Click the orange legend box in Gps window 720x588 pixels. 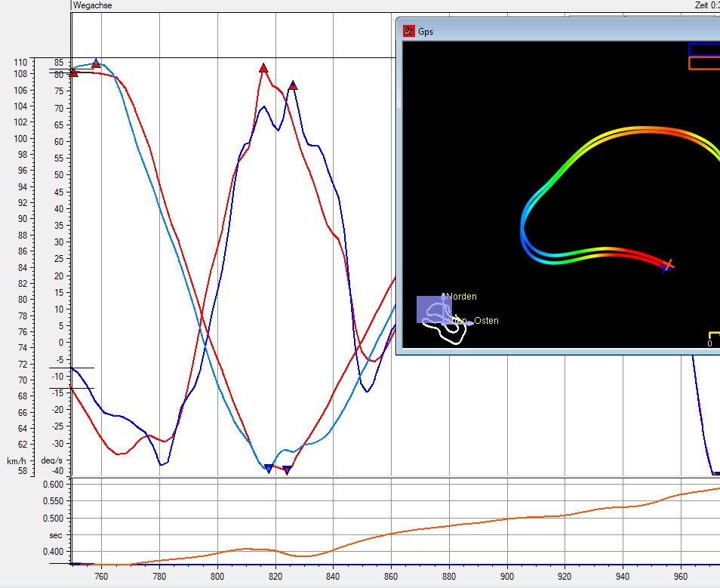point(703,63)
